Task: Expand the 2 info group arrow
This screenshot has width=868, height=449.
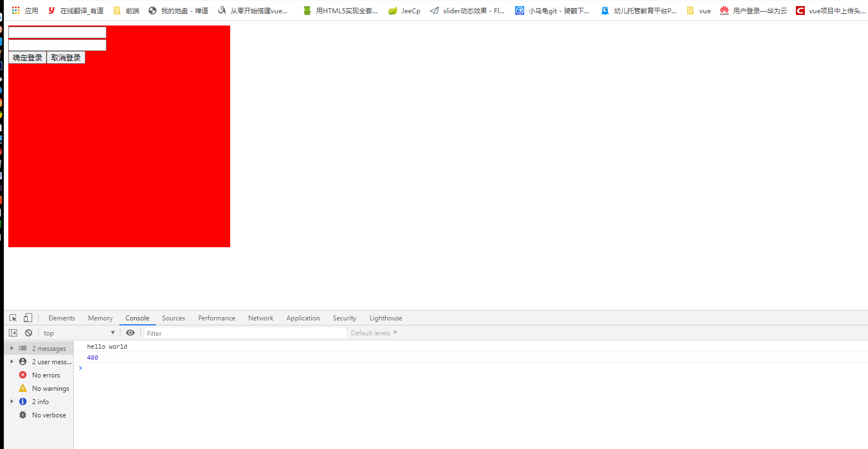Action: tap(12, 402)
